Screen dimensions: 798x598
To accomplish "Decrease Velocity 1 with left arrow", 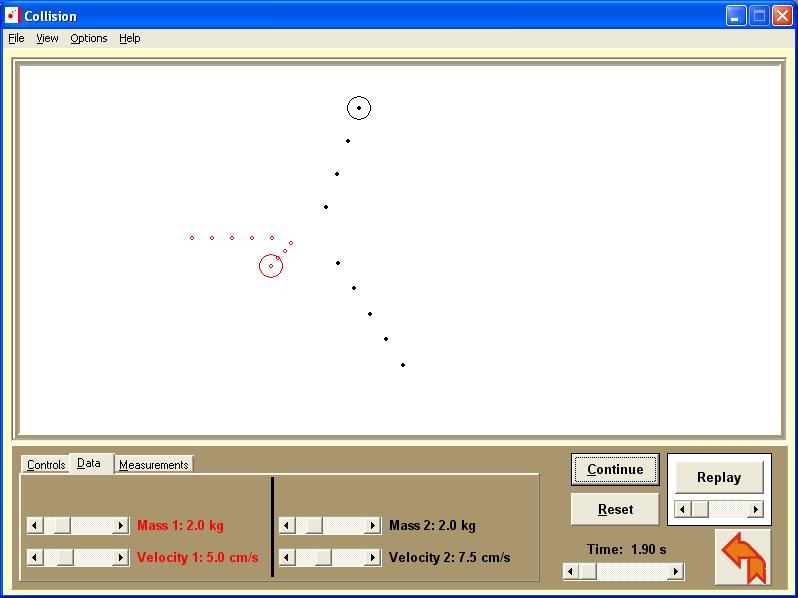I will [35, 557].
